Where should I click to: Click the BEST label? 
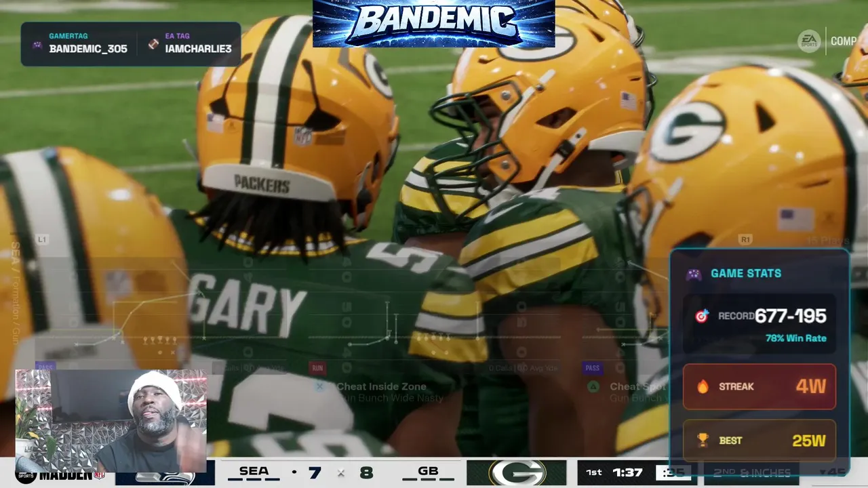(730, 441)
